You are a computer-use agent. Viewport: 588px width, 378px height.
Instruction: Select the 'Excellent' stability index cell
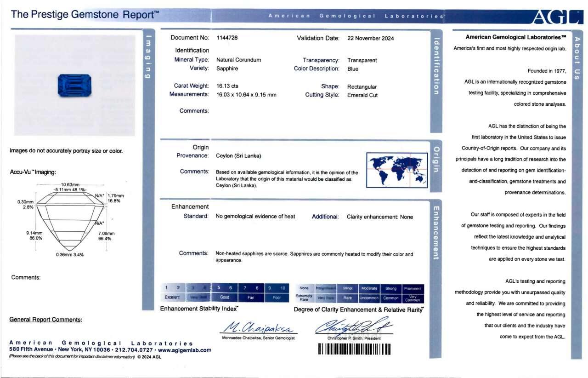click(173, 298)
